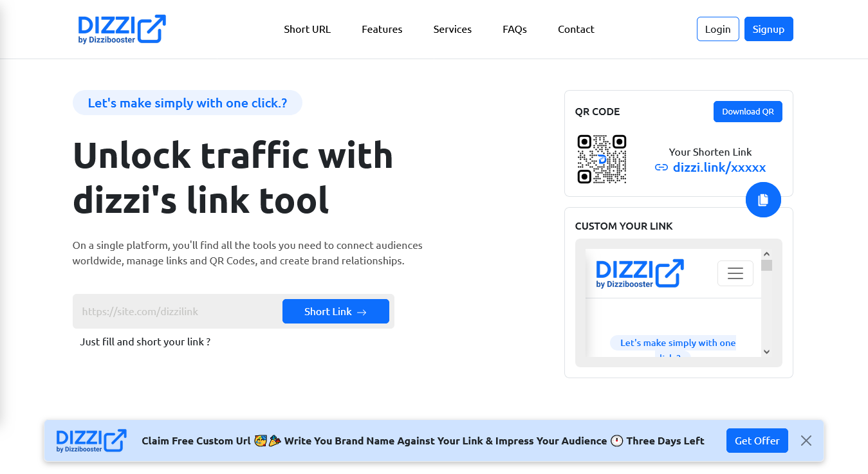Open the hamburger menu in preview frame
868x474 pixels.
coord(735,273)
